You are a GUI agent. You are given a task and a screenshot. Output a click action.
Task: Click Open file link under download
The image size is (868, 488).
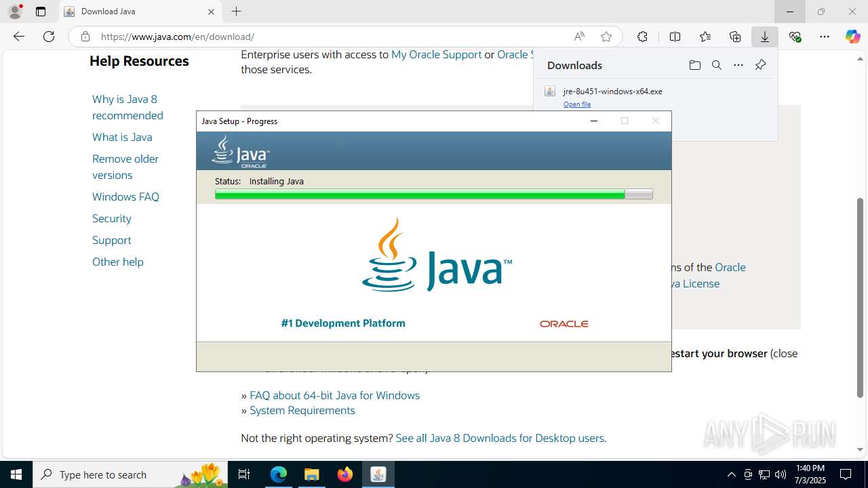coord(577,104)
